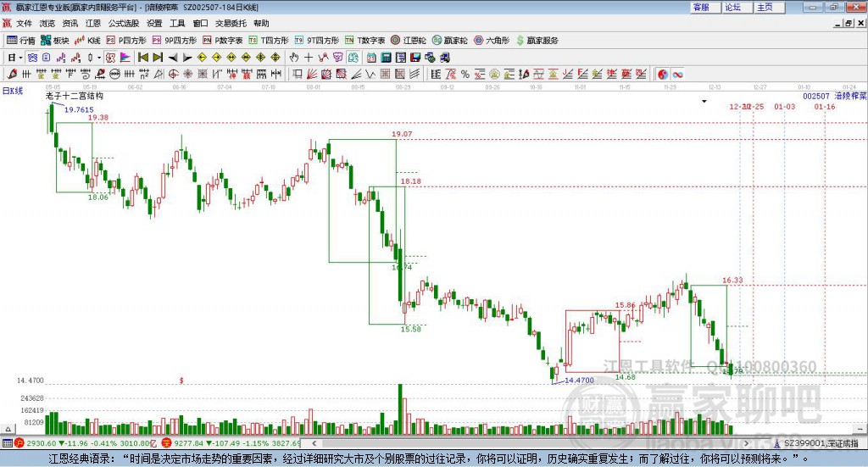Image resolution: width=868 pixels, height=467 pixels.
Task: Collapse volume panel with up-triangle button
Action: coord(8,429)
